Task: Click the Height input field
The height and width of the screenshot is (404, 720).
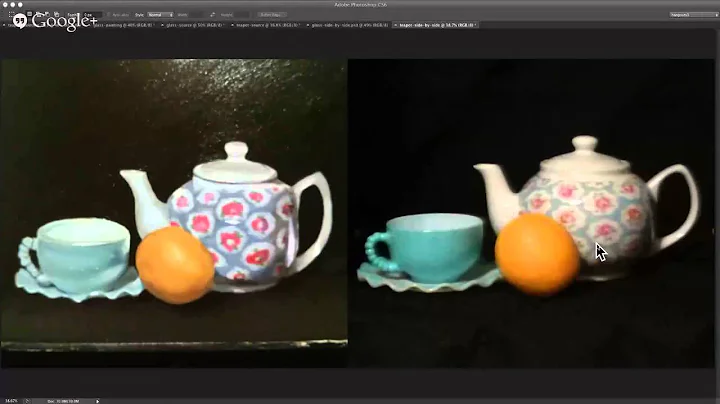Action: click(x=242, y=15)
